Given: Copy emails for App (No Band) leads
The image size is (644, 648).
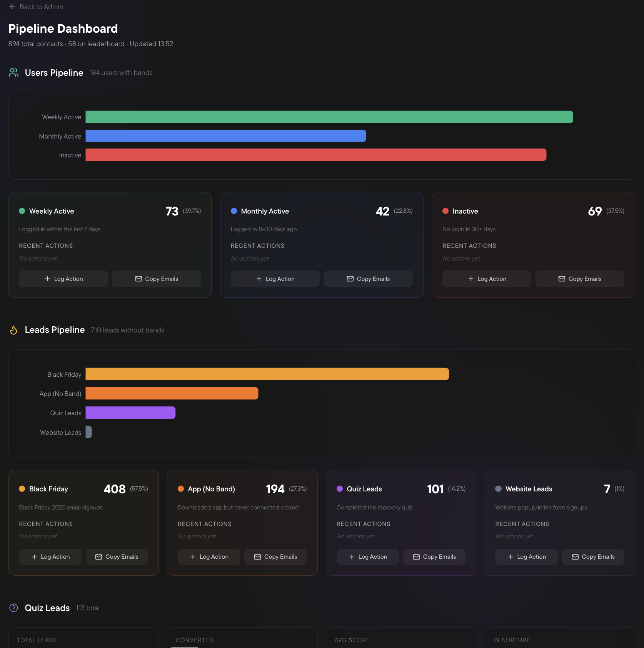Looking at the screenshot, I should [x=275, y=557].
